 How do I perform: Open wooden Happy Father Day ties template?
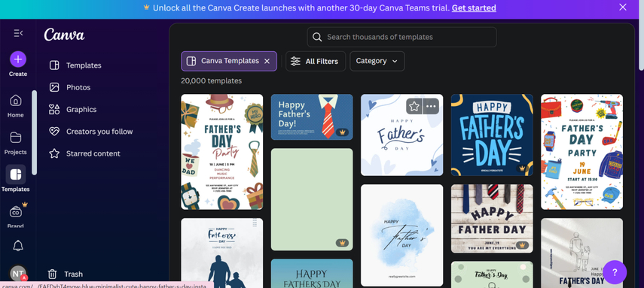tap(492, 218)
